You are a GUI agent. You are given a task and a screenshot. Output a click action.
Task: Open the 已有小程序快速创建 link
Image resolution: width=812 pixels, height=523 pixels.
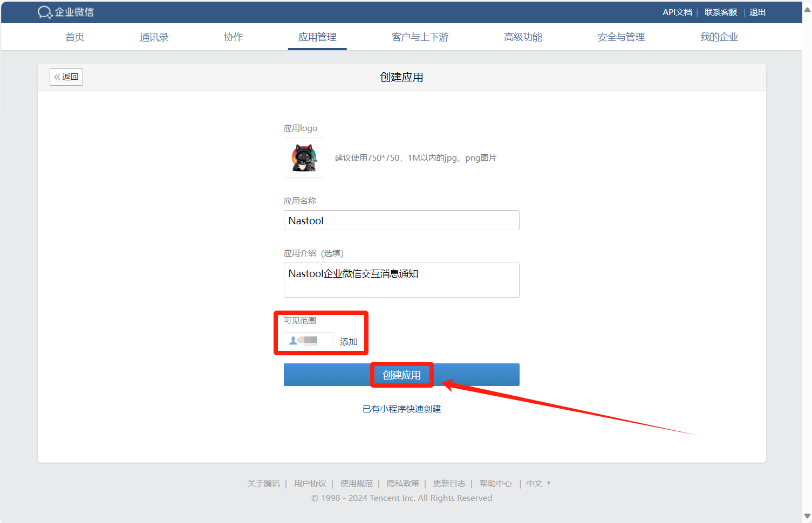coord(401,409)
